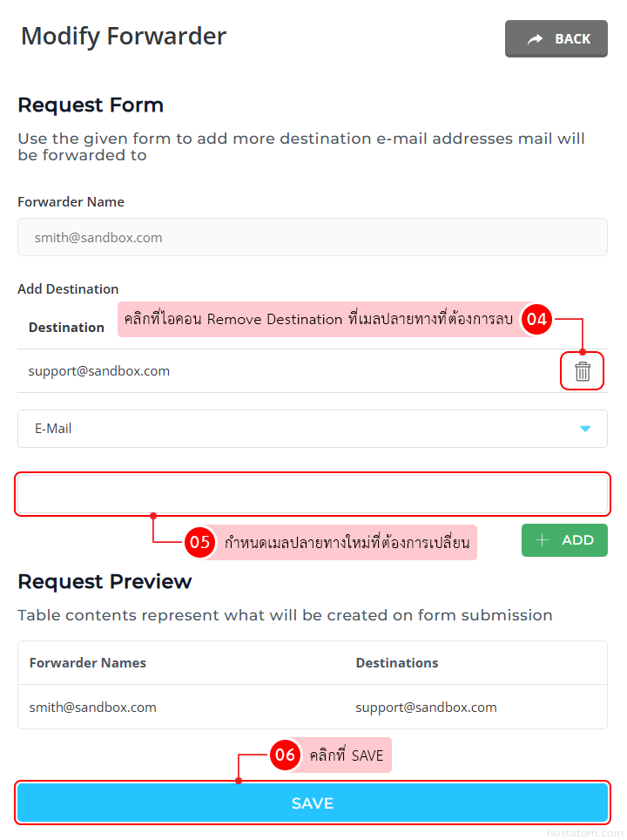Click the Request Preview heading

104,581
